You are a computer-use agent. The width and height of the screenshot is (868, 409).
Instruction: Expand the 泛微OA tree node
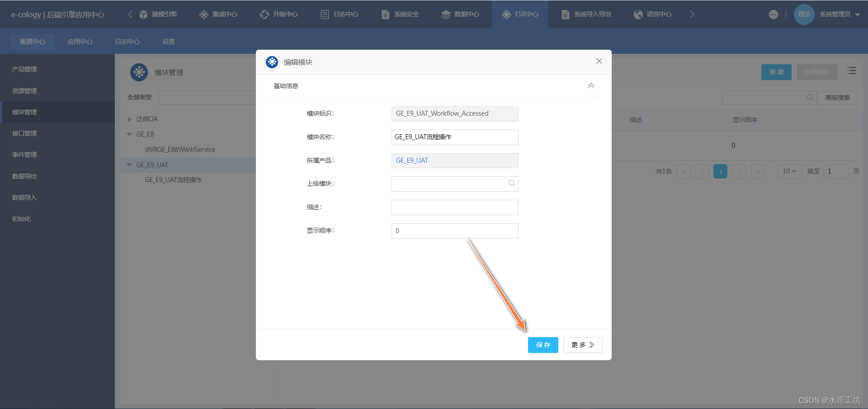click(x=130, y=119)
